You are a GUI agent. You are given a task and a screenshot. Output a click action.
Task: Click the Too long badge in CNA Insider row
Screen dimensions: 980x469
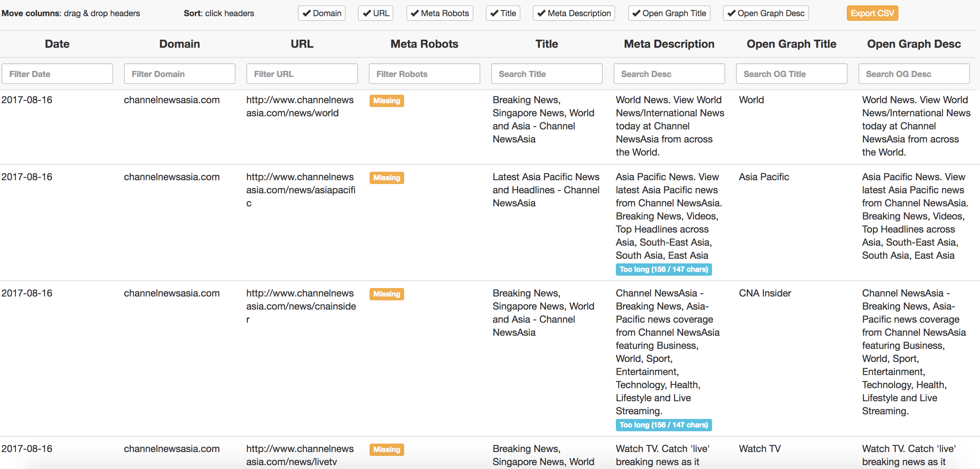pyautogui.click(x=664, y=425)
